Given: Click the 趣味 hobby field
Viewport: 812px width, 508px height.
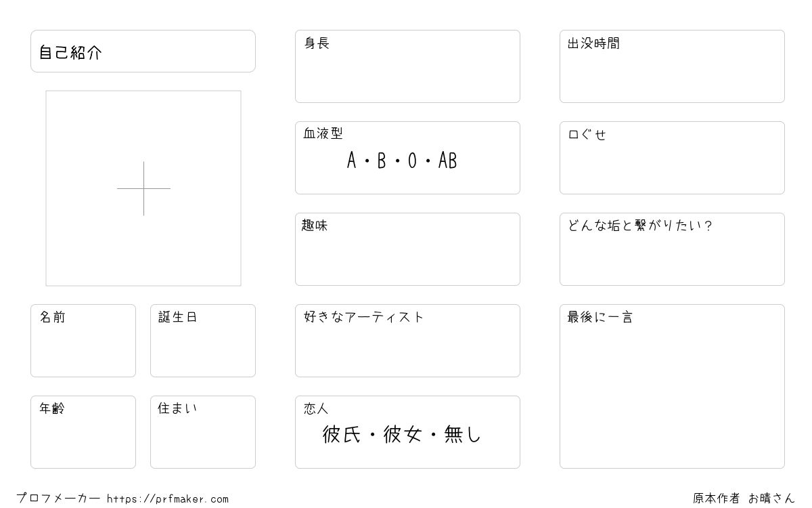Looking at the screenshot, I should coord(407,249).
